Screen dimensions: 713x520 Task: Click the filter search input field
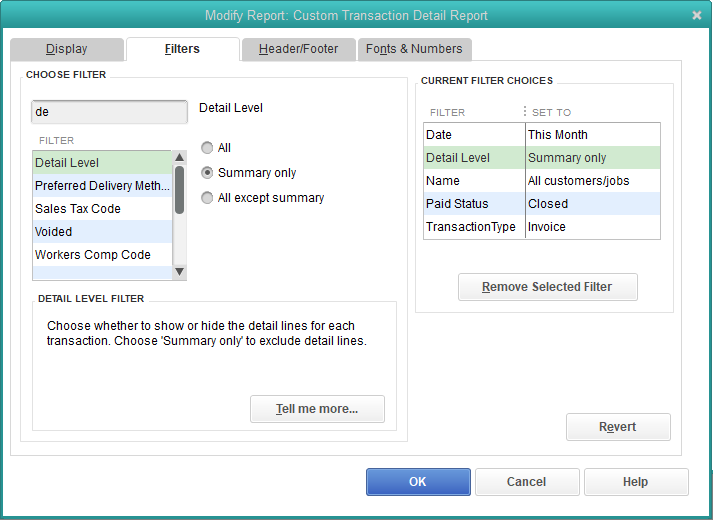[109, 112]
